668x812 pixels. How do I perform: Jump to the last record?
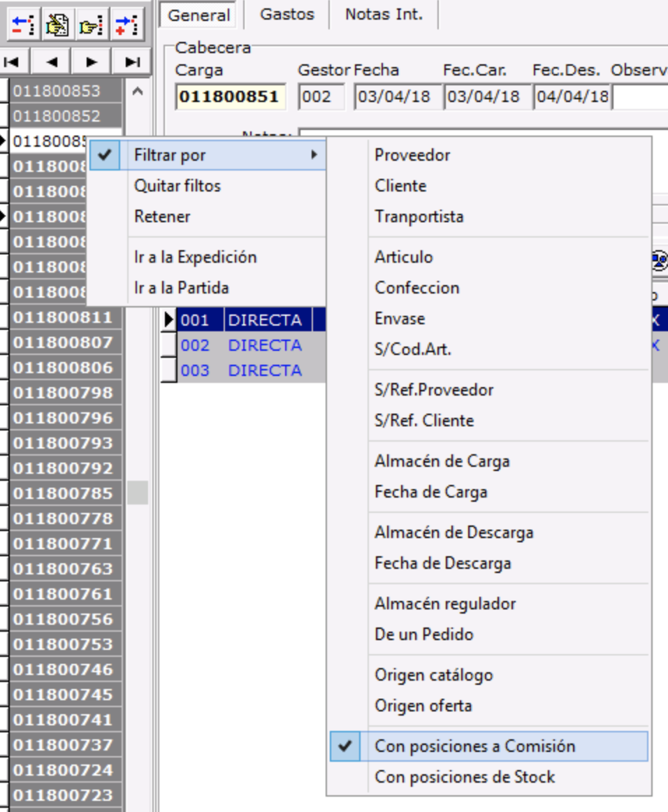(132, 62)
